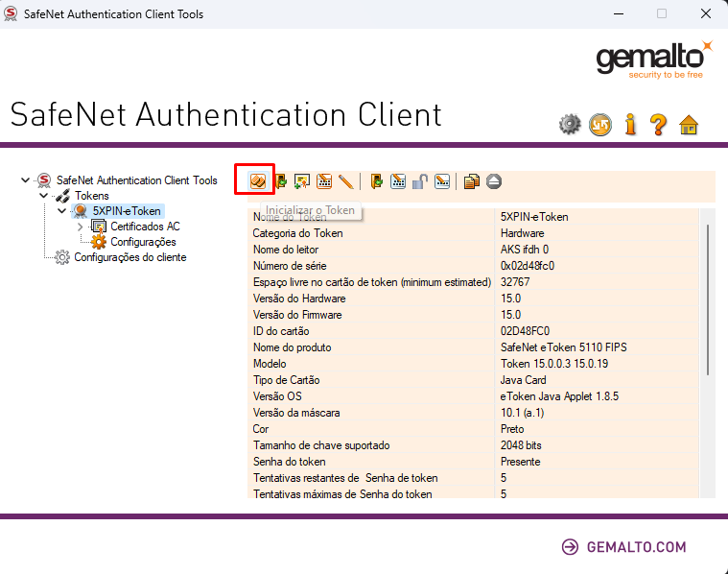Select Configurações do cliente tree item
Screen dimensions: 728x574
[129, 257]
